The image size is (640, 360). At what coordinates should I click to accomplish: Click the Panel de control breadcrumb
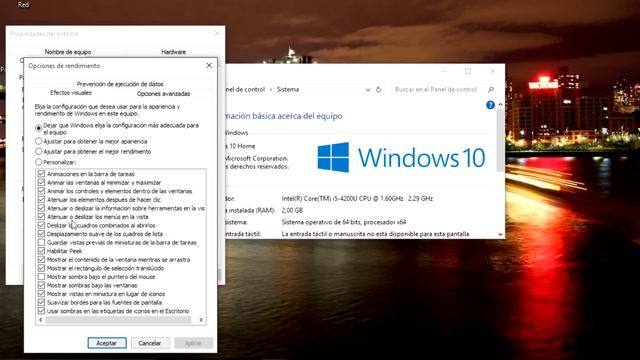245,89
